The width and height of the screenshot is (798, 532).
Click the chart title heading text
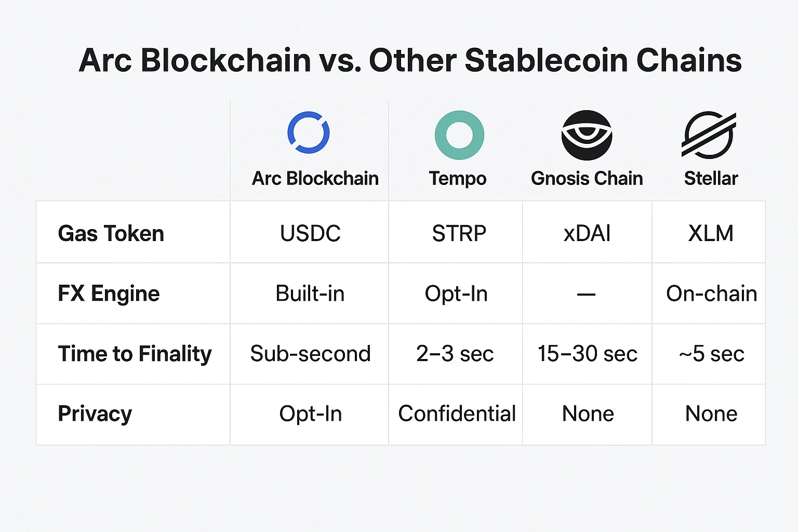(410, 60)
